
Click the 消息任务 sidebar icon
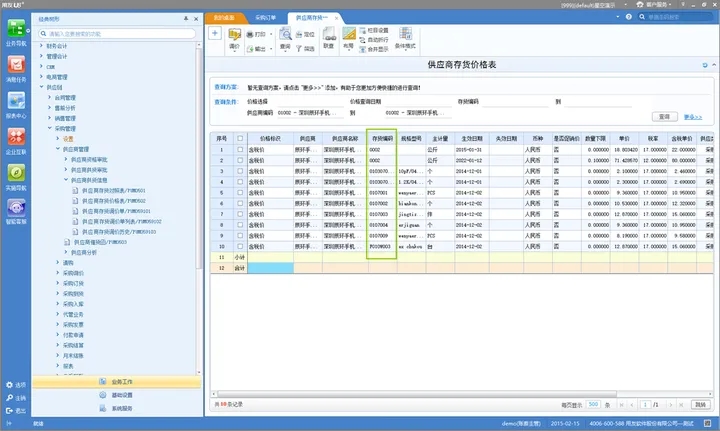click(15, 70)
